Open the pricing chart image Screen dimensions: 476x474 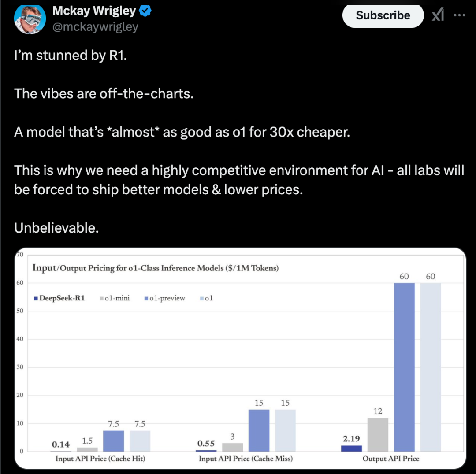point(240,358)
